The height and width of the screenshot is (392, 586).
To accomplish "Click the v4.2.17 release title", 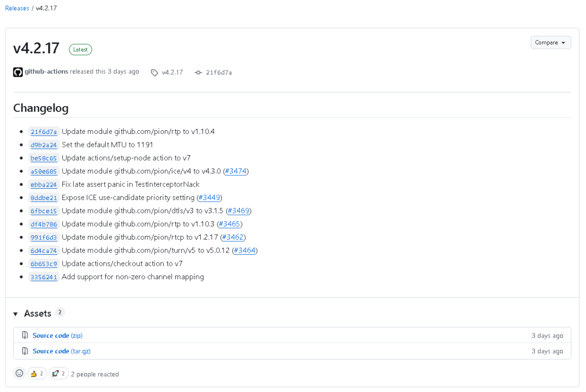I will click(36, 48).
